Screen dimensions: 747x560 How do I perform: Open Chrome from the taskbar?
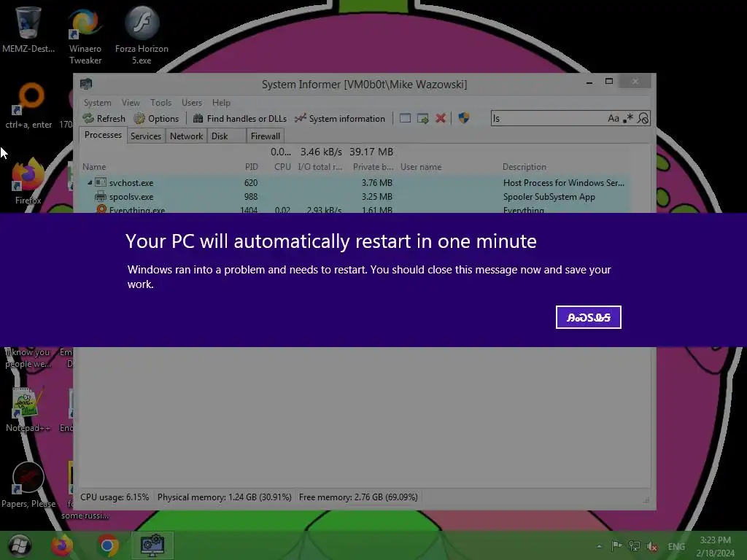(x=108, y=545)
